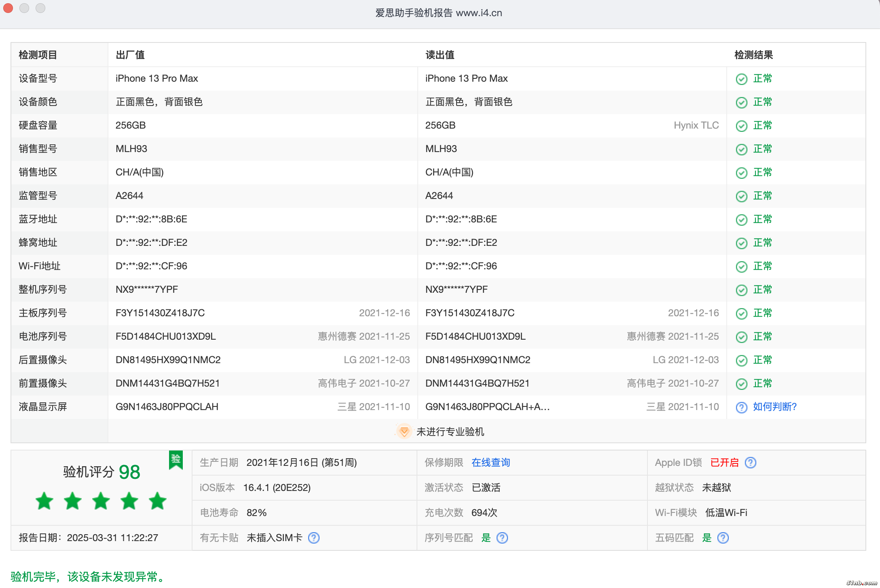Click the question icon in 液晶显示屏 row
This screenshot has height=588, width=880.
point(741,407)
